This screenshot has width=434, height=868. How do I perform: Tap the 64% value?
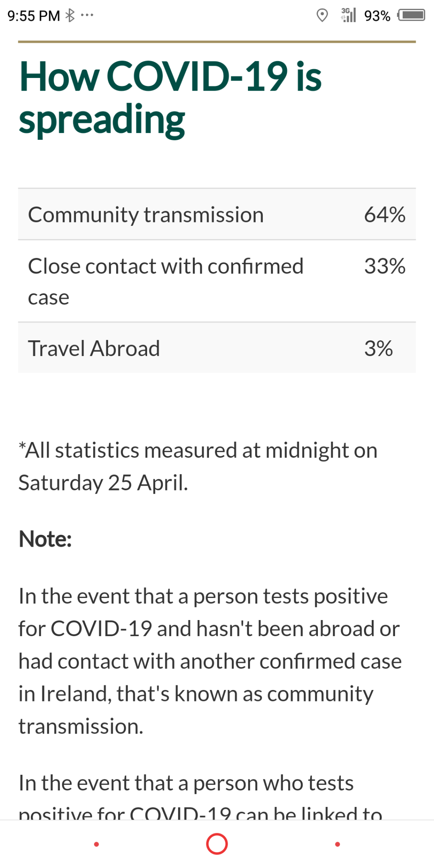point(384,214)
